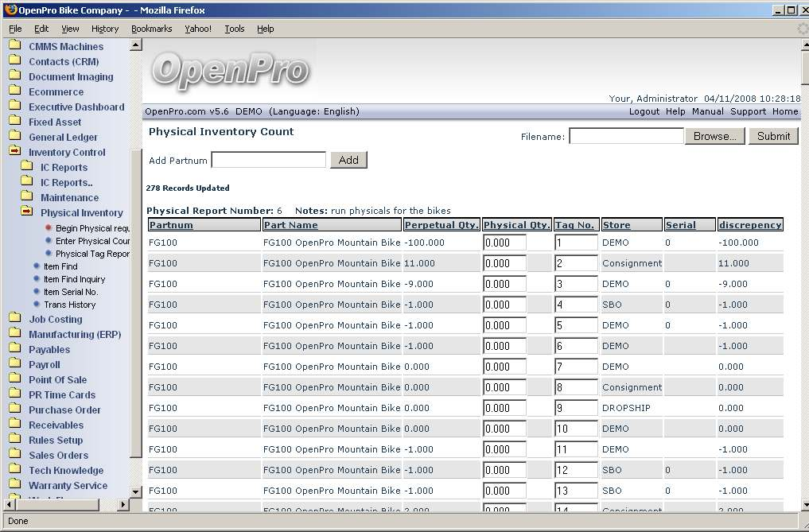Click in the Add Partnum text field
This screenshot has width=809, height=532.
coord(268,160)
